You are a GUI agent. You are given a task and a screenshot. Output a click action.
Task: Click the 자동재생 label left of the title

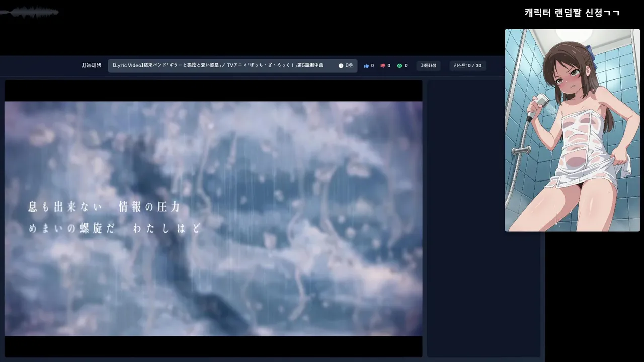tap(91, 65)
